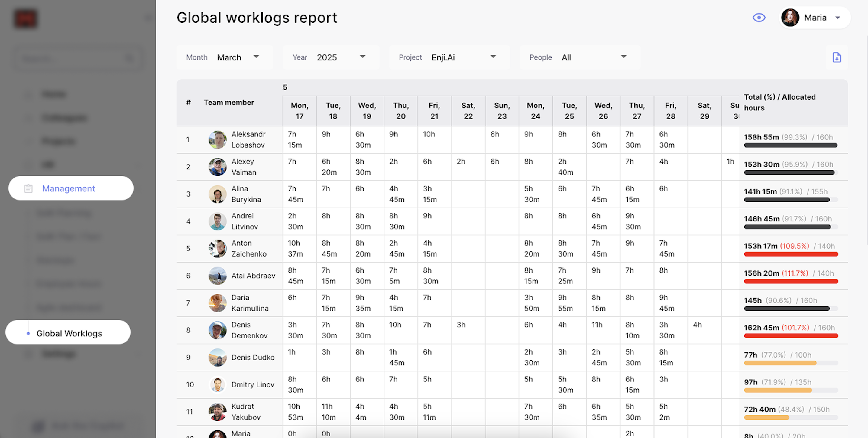The height and width of the screenshot is (438, 868).
Task: Click Denis Demenkov's Sat 29 4h cell
Action: (704, 330)
